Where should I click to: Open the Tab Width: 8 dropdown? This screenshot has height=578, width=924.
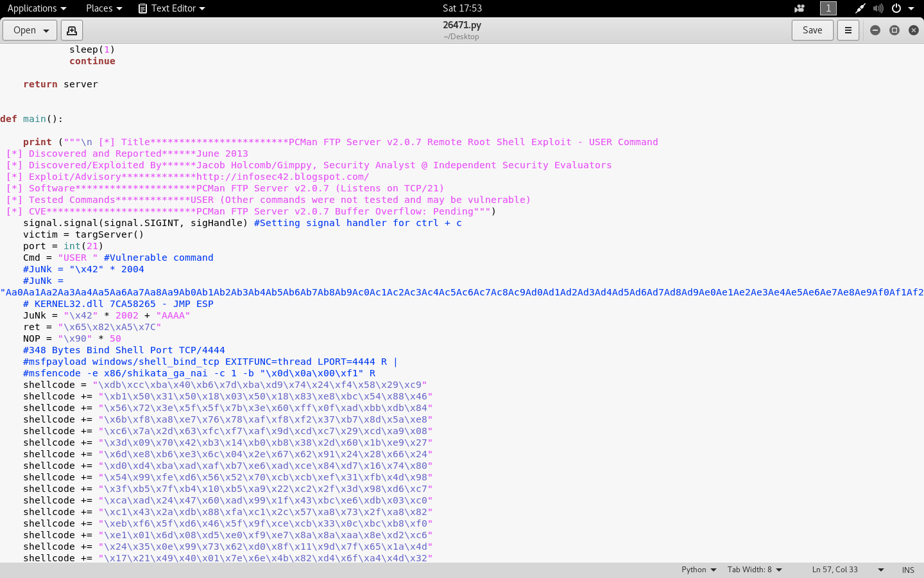(755, 570)
